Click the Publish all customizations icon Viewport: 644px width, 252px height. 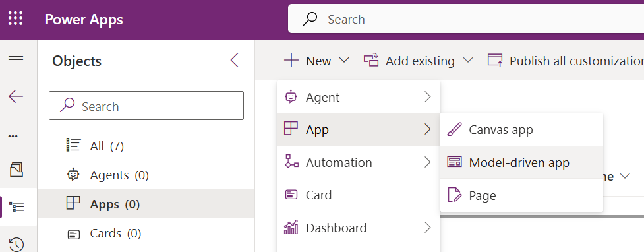click(495, 61)
